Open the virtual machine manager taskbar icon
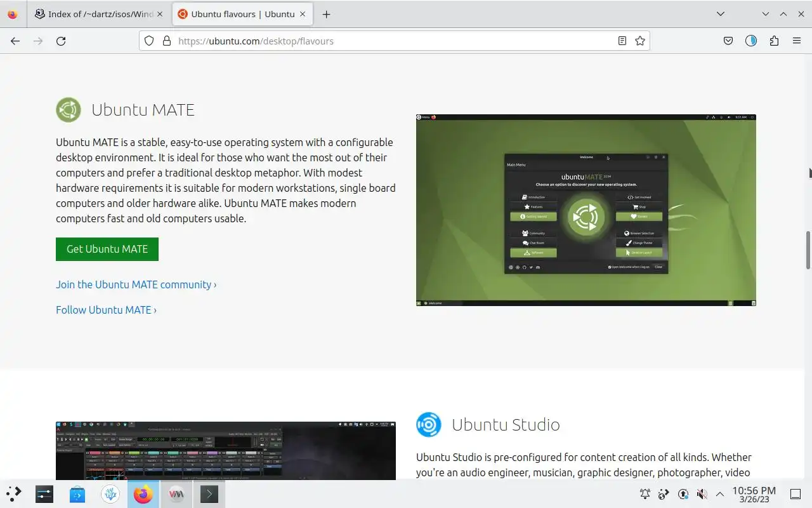Viewport: 812px width, 508px height. (176, 493)
